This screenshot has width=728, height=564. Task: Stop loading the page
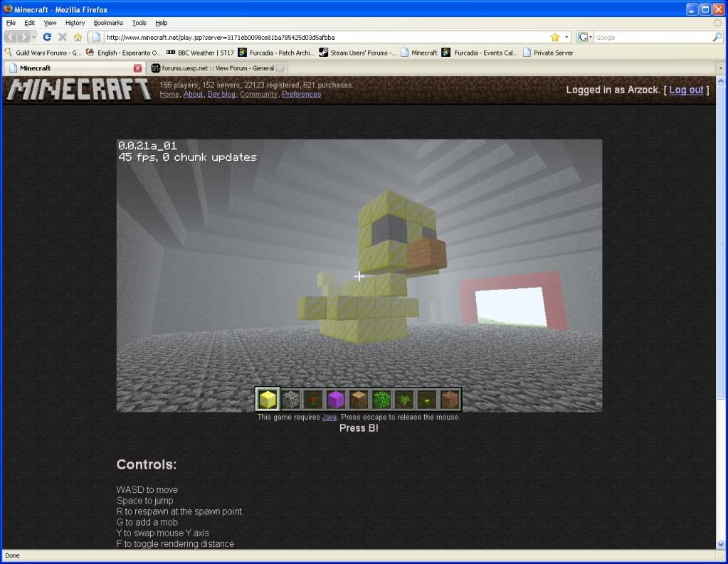[62, 37]
